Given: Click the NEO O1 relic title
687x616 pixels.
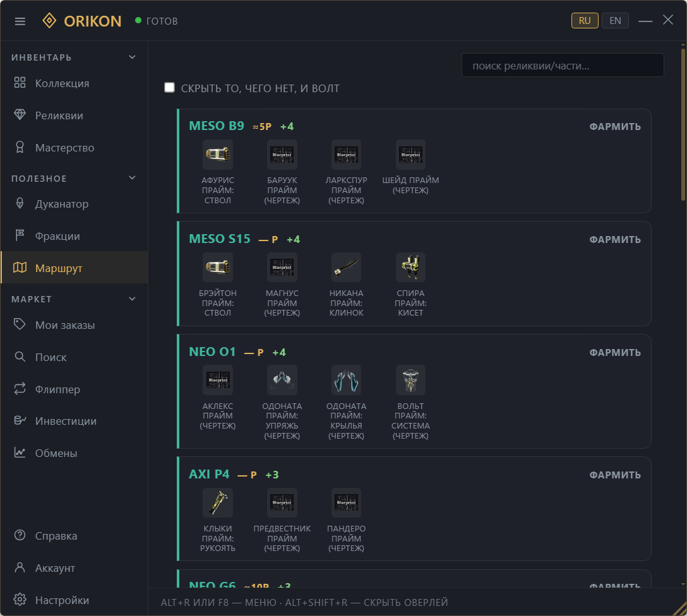Looking at the screenshot, I should pyautogui.click(x=212, y=352).
